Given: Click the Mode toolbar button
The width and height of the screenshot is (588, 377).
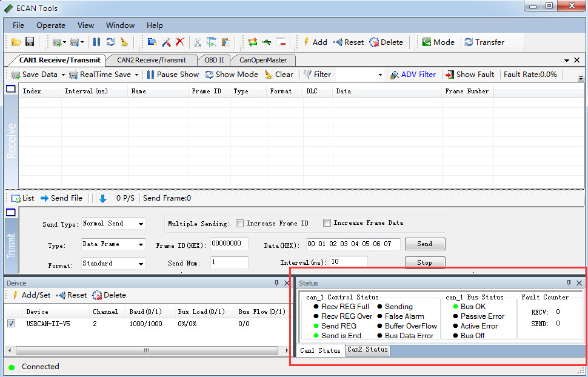Looking at the screenshot, I should [438, 42].
